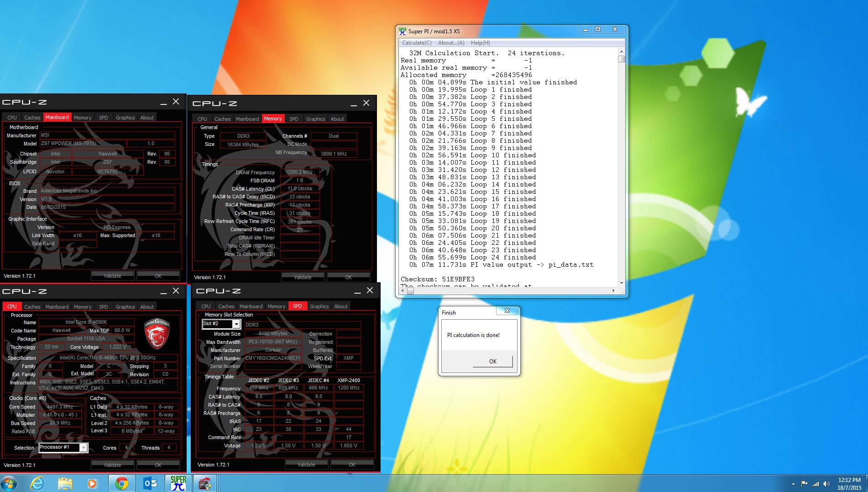Show hidden system tray icons
The height and width of the screenshot is (492, 868).
pyautogui.click(x=793, y=484)
